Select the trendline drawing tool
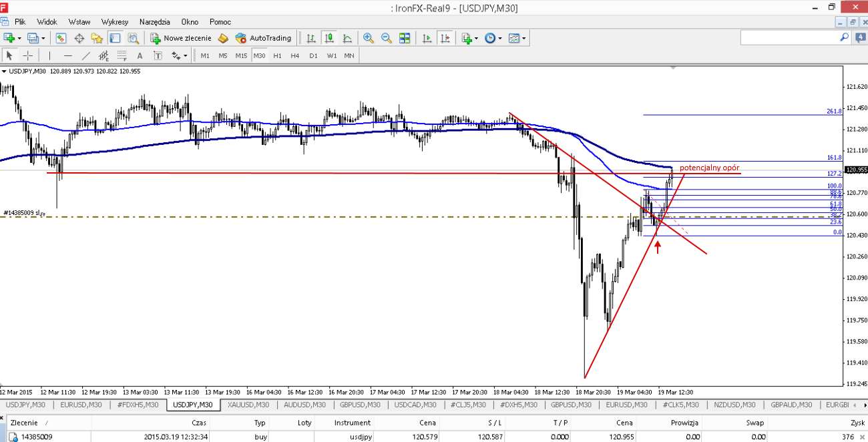Image resolution: width=868 pixels, height=442 pixels. point(85,55)
